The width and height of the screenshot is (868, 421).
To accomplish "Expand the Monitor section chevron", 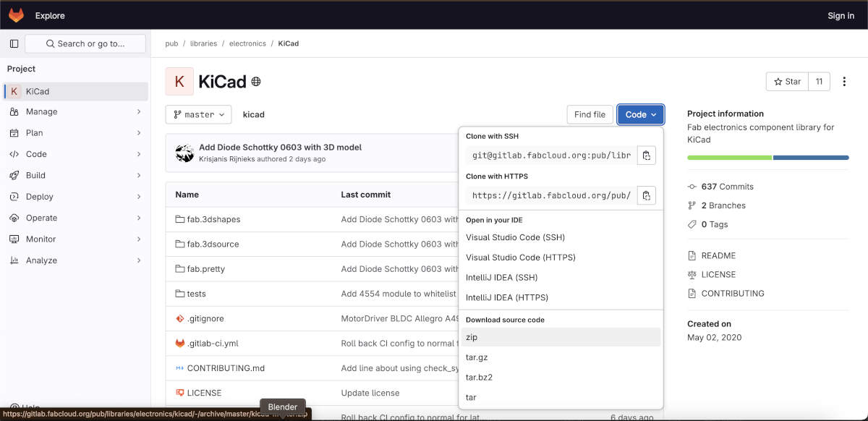I will [x=138, y=239].
